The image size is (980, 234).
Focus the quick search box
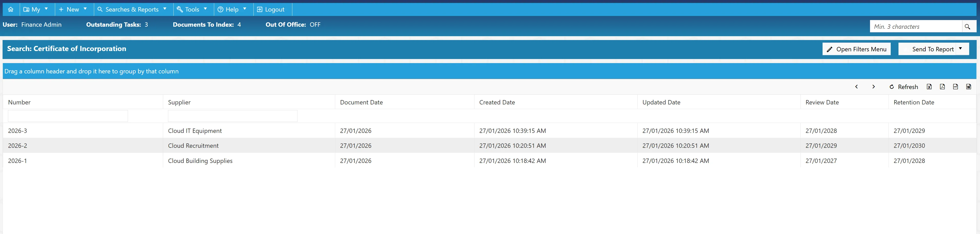coord(916,27)
